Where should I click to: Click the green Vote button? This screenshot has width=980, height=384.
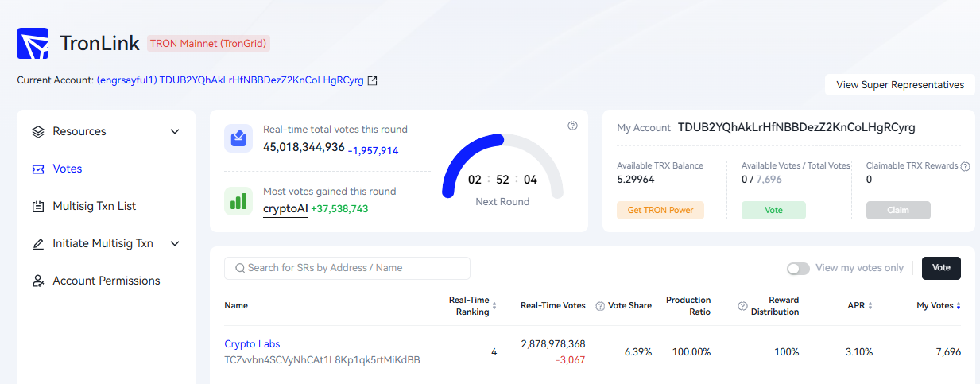pos(773,210)
